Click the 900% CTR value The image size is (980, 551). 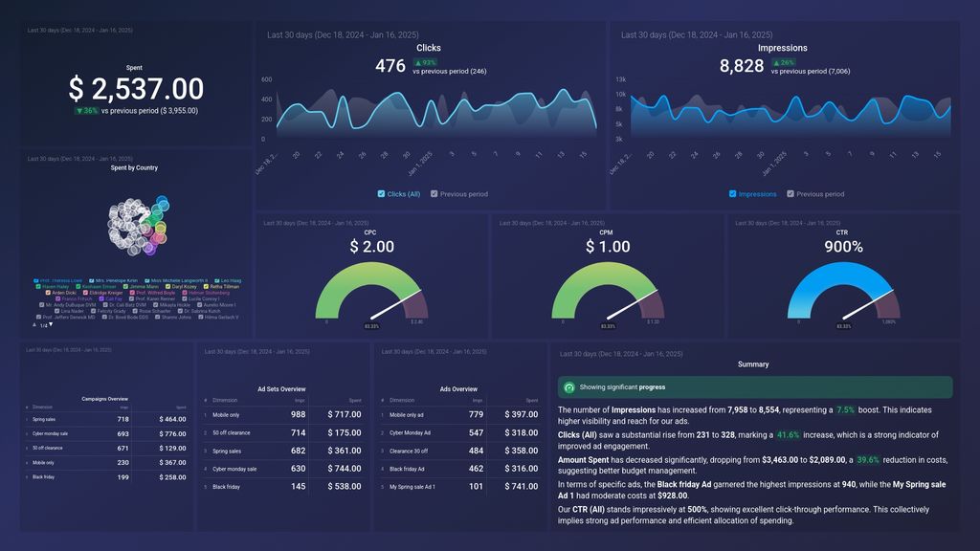pyautogui.click(x=844, y=247)
